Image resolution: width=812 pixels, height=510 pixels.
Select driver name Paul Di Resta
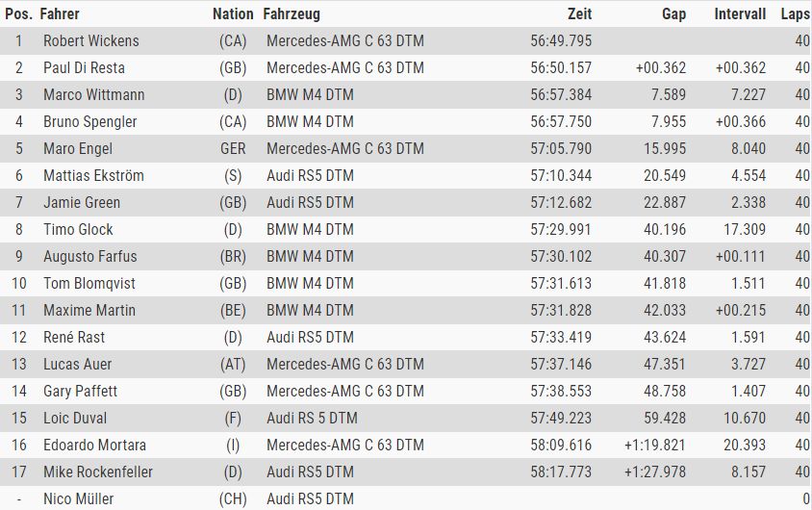(84, 67)
